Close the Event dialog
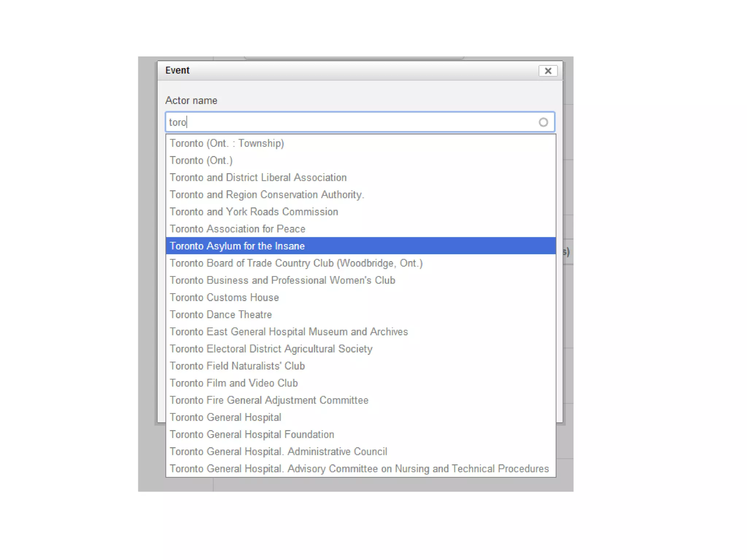 tap(547, 71)
